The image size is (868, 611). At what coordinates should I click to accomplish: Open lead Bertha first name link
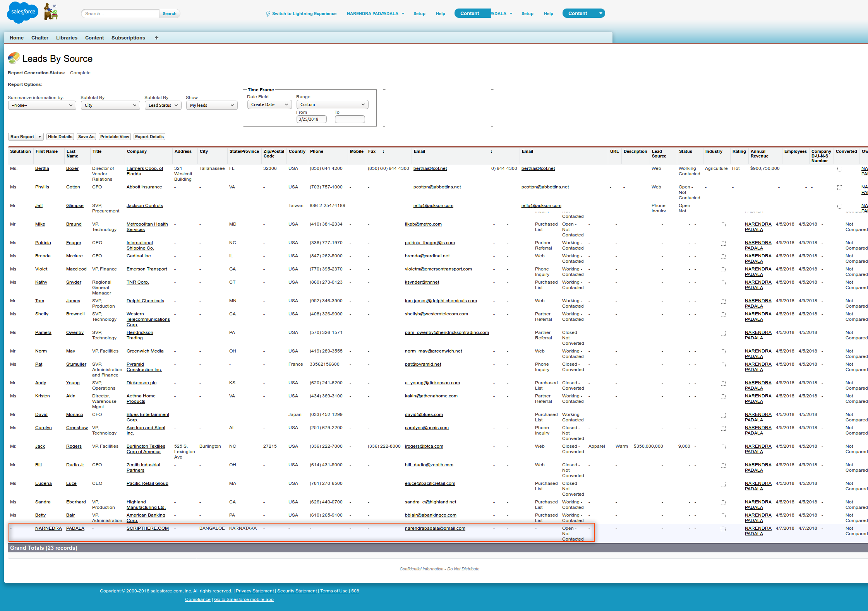point(42,168)
